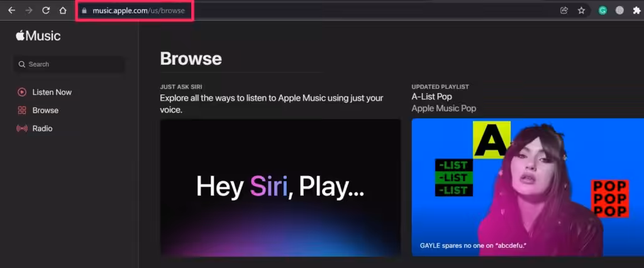644x268 pixels.
Task: Go back with the browser back arrow
Action: [x=11, y=11]
